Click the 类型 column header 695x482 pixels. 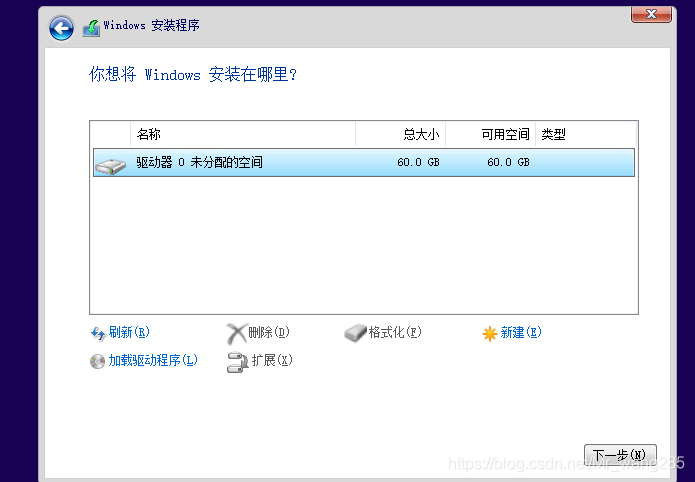pyautogui.click(x=586, y=134)
